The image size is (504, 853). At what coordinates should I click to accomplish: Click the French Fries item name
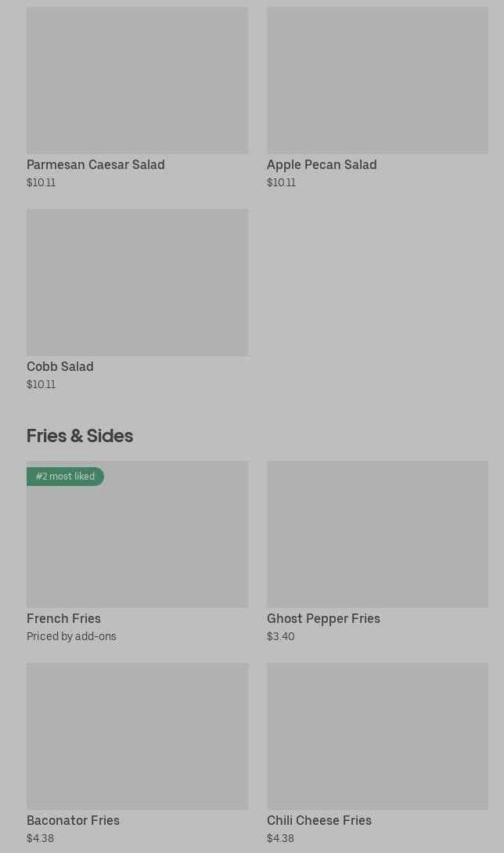pyautogui.click(x=63, y=618)
